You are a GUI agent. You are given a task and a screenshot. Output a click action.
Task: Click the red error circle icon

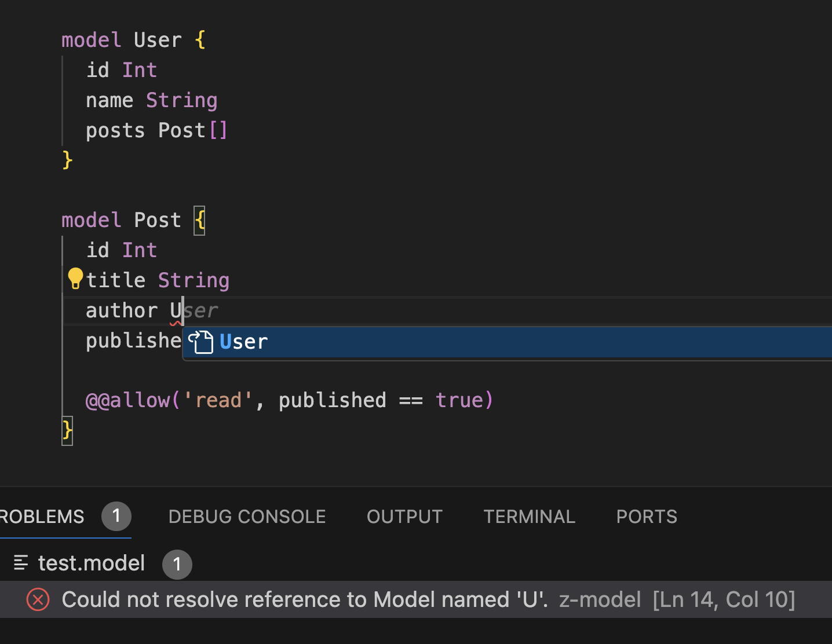(x=37, y=599)
